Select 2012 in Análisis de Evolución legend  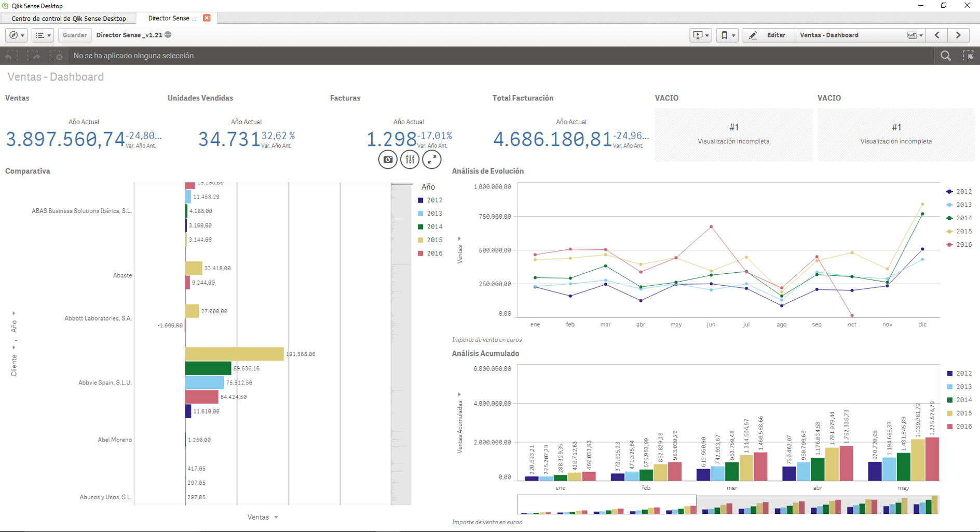tap(959, 192)
